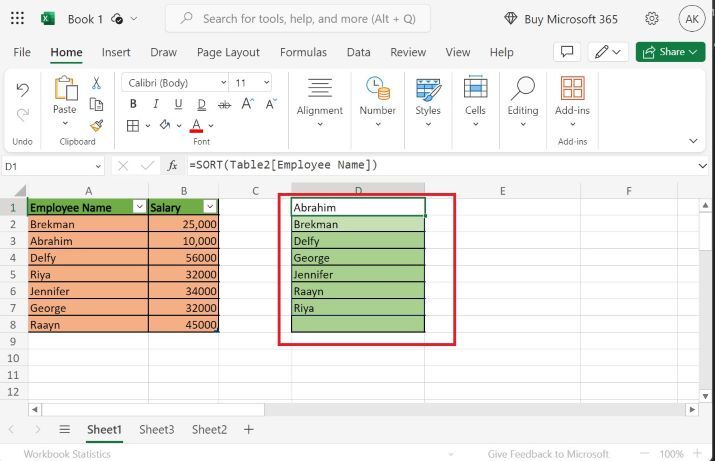Image resolution: width=715 pixels, height=461 pixels.
Task: Toggle Bold formatting
Action: point(133,104)
